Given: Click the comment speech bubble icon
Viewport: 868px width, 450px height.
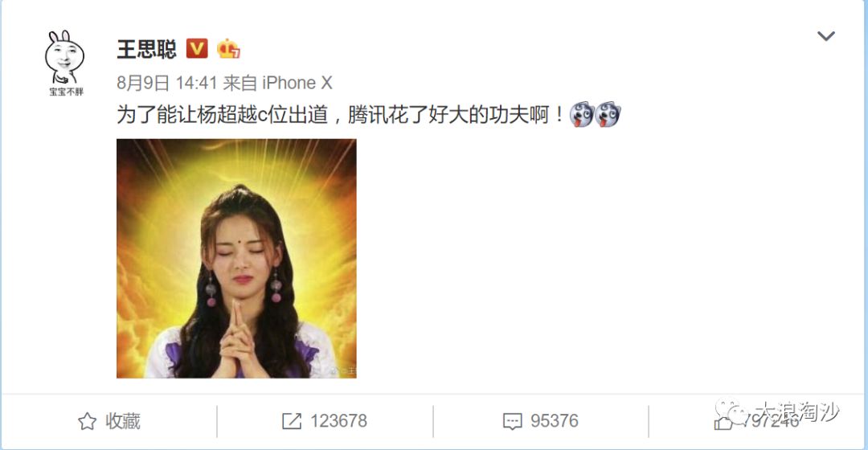Looking at the screenshot, I should click(x=512, y=421).
